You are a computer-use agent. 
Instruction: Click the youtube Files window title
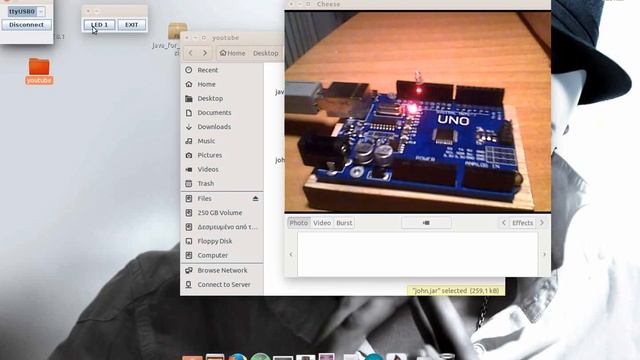coord(225,38)
